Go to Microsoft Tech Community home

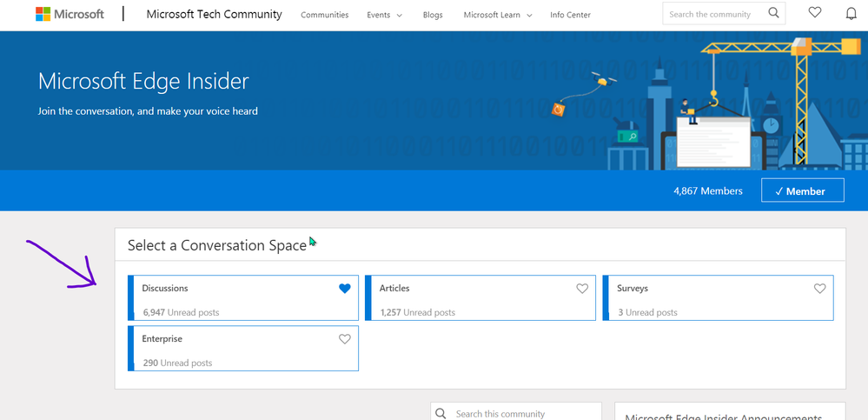214,15
